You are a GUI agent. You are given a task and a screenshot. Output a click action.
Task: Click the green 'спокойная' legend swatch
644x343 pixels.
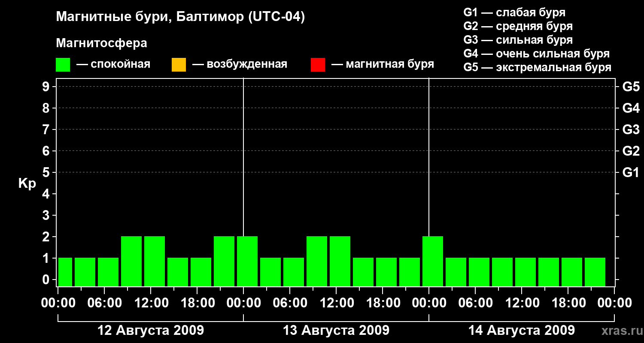coord(63,65)
